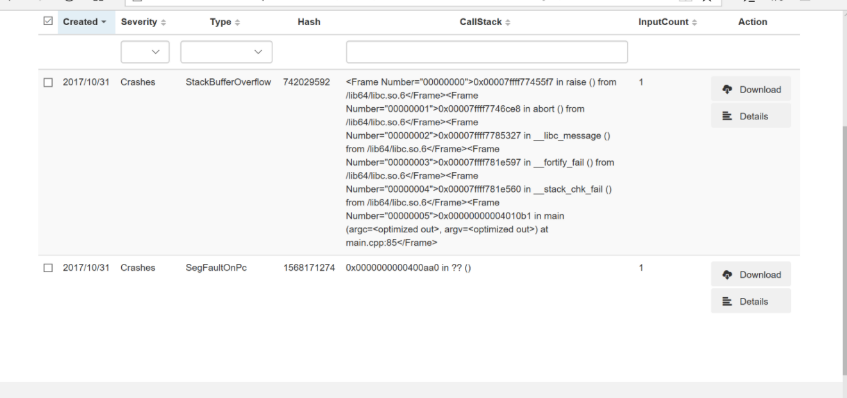The height and width of the screenshot is (398, 847).
Task: Click the Hash column header
Action: (309, 22)
